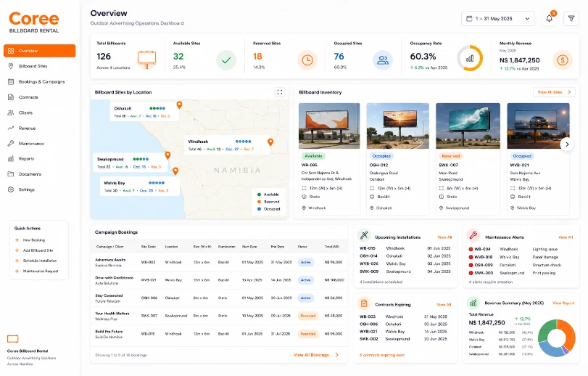588x376 pixels.
Task: Show next billboard inventory cards with arrow
Action: [x=567, y=144]
